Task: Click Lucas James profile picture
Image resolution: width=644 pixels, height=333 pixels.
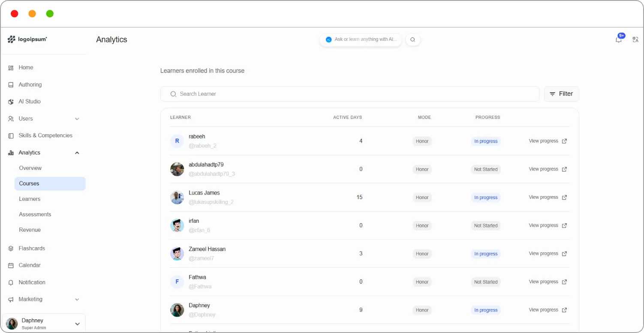Action: pos(177,197)
